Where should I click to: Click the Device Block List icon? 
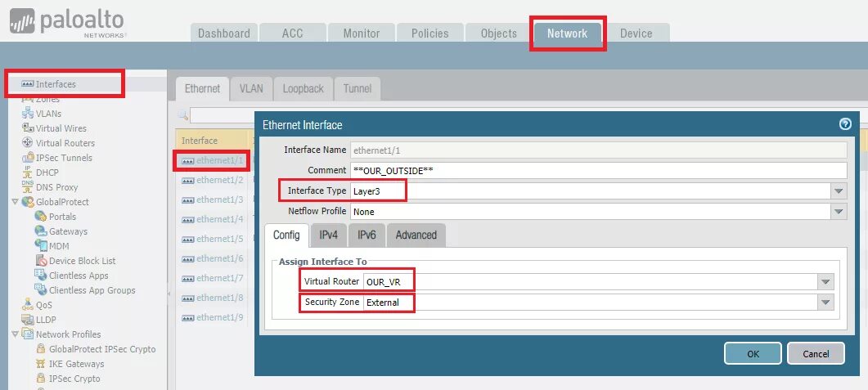pos(40,261)
